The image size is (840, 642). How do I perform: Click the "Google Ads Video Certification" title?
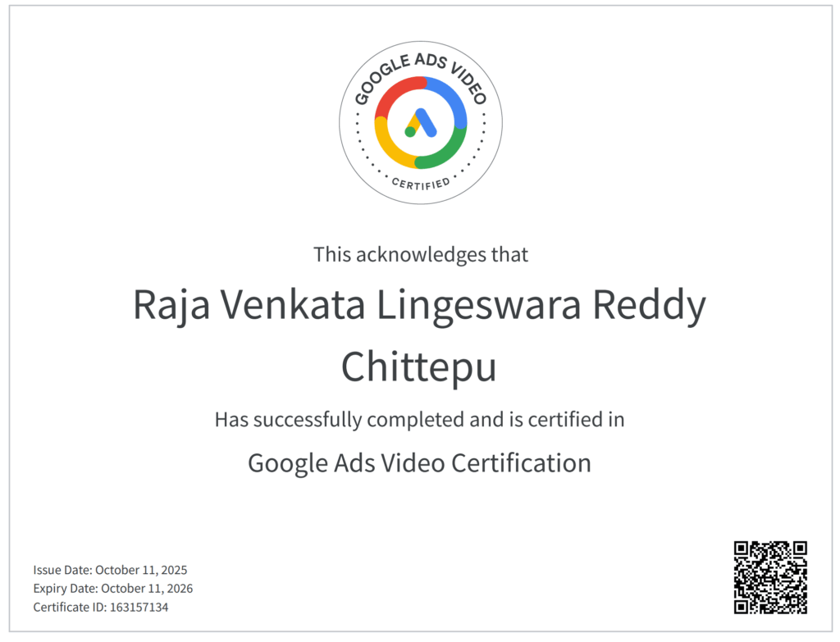tap(419, 463)
